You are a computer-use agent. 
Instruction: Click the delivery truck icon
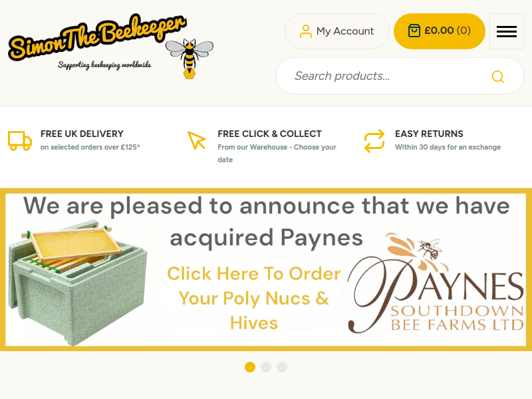[20, 140]
